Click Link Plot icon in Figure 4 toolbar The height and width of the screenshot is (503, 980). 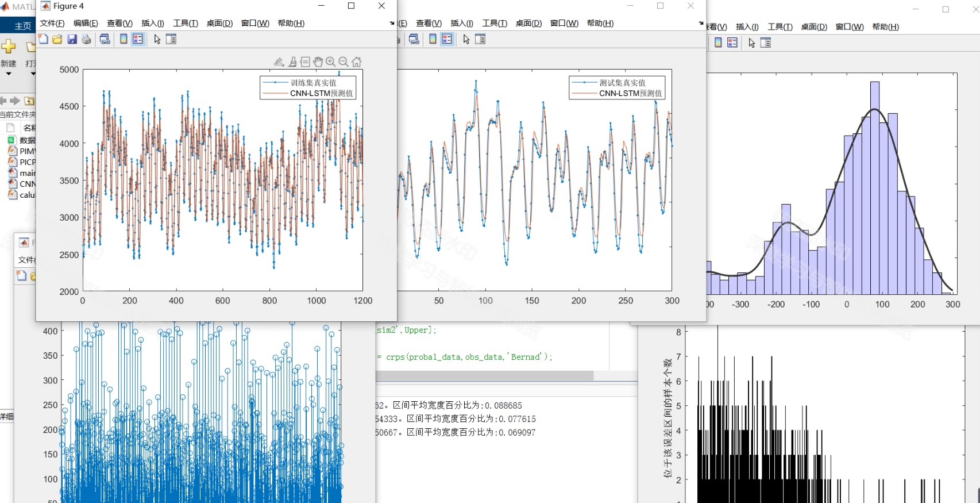105,39
